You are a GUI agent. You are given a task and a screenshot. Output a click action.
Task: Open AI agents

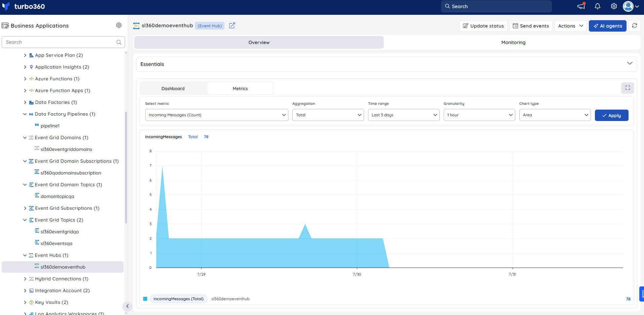(x=607, y=26)
